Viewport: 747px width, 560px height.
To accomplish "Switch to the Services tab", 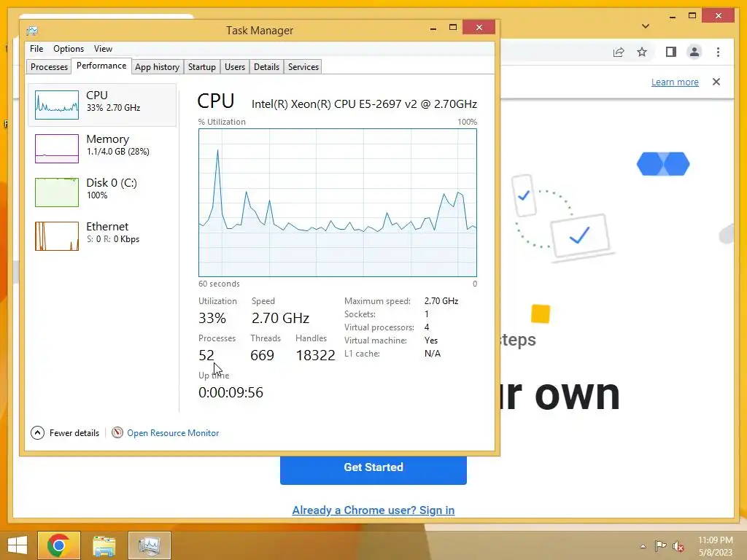I will click(303, 66).
